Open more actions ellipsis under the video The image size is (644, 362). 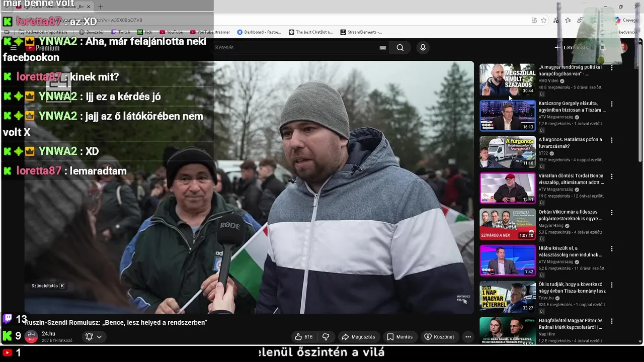(x=468, y=337)
